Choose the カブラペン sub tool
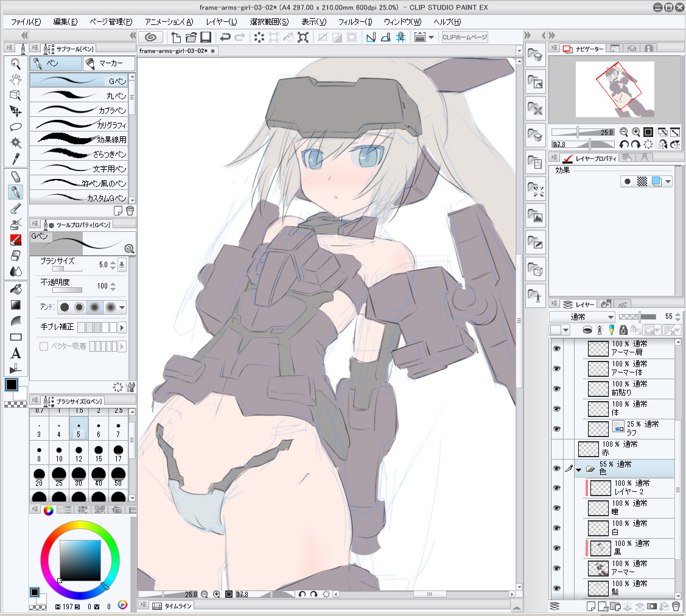This screenshot has height=616, width=686. (x=79, y=110)
